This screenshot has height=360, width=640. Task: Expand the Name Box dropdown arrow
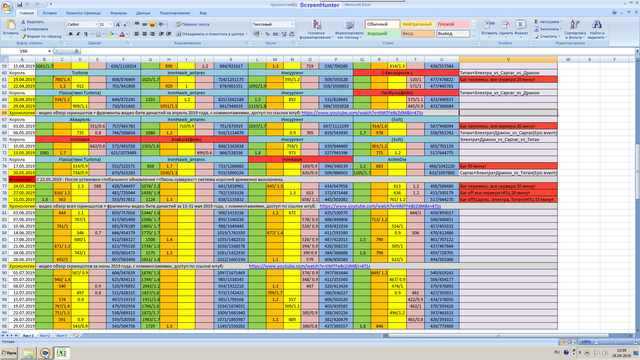pos(49,51)
